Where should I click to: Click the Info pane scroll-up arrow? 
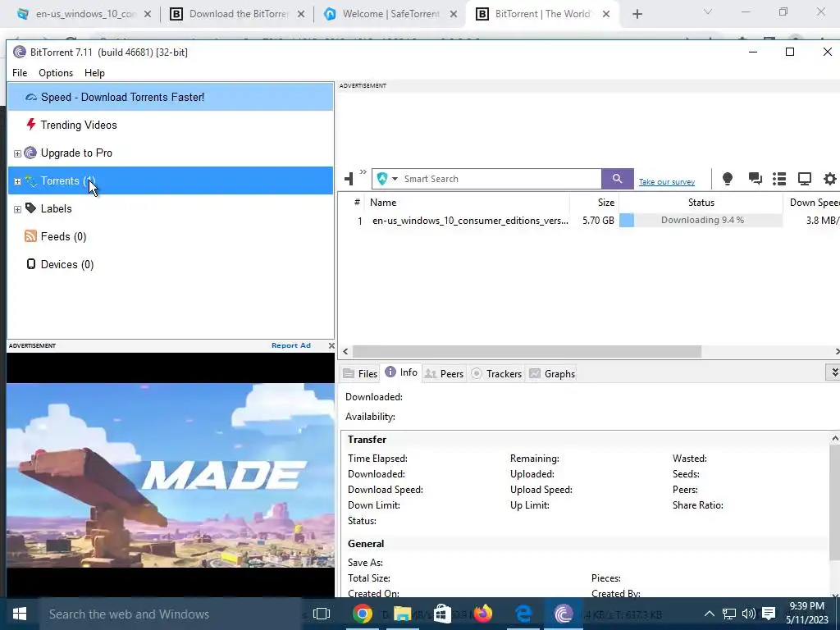[x=834, y=439]
